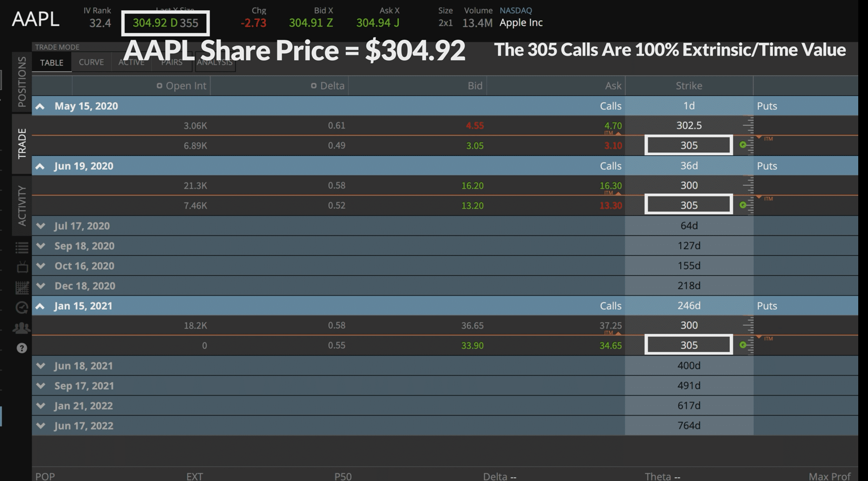Click green dot beside May 15 305 strike

(x=743, y=145)
